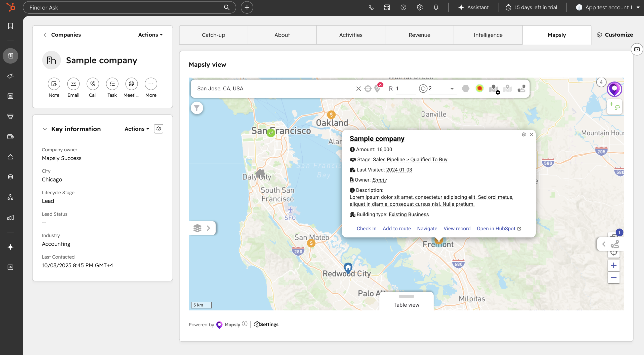Select the Mapsly tab
This screenshot has height=355, width=644.
557,35
